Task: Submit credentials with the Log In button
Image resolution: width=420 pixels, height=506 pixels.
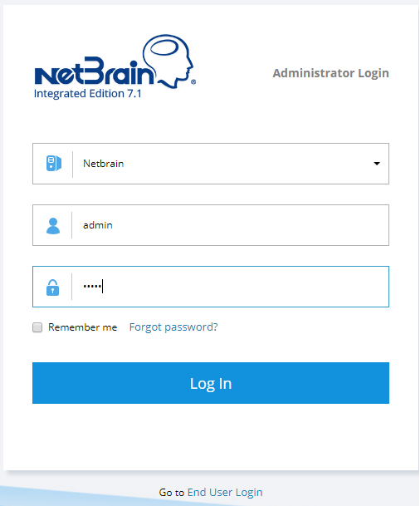Action: [211, 383]
